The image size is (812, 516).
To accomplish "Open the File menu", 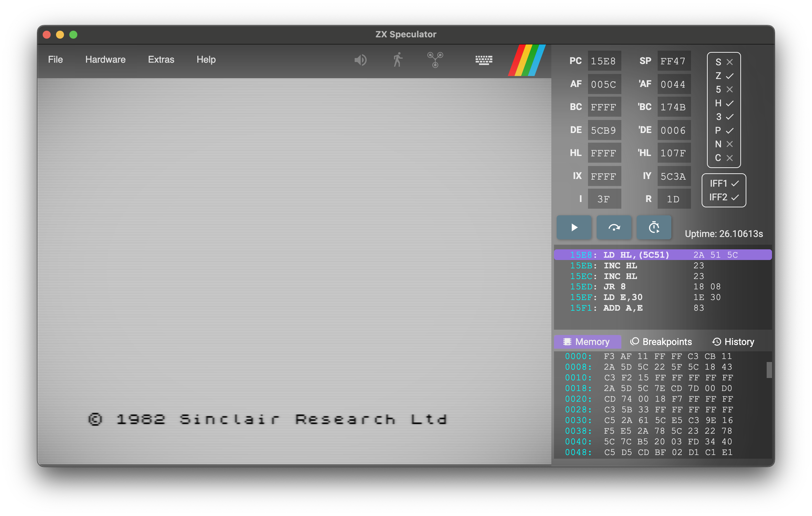I will click(55, 60).
